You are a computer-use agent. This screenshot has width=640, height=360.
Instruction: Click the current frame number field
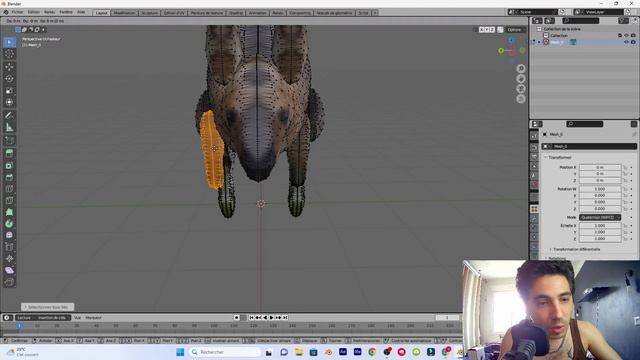coord(447,318)
